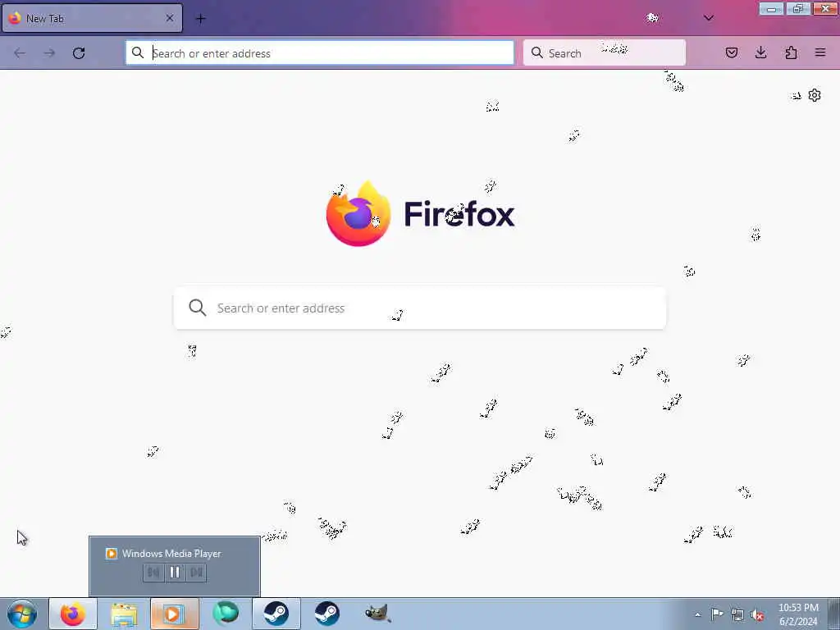The height and width of the screenshot is (630, 840).
Task: Open the Windows Start menu orb
Action: coord(22,614)
